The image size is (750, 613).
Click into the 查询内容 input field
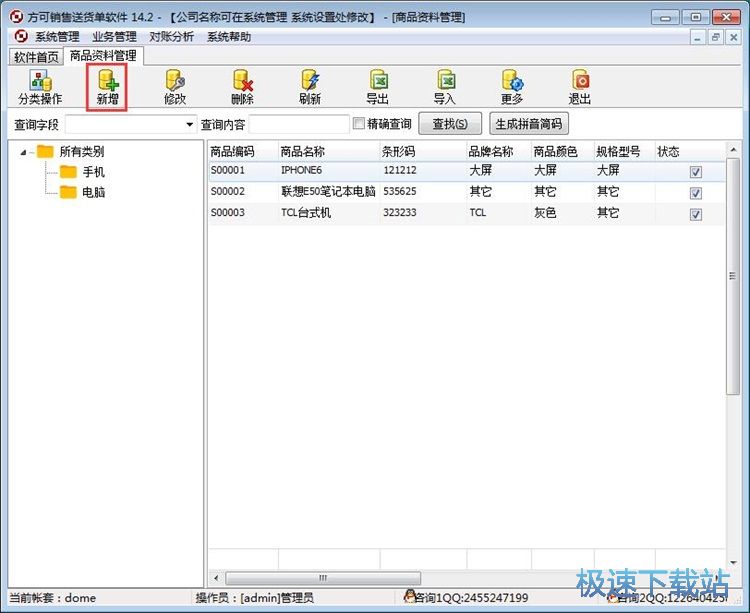299,125
